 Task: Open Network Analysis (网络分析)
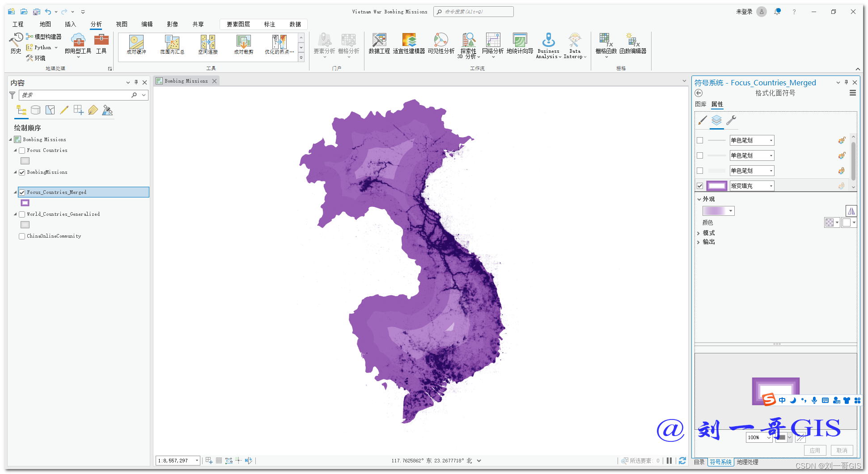493,45
